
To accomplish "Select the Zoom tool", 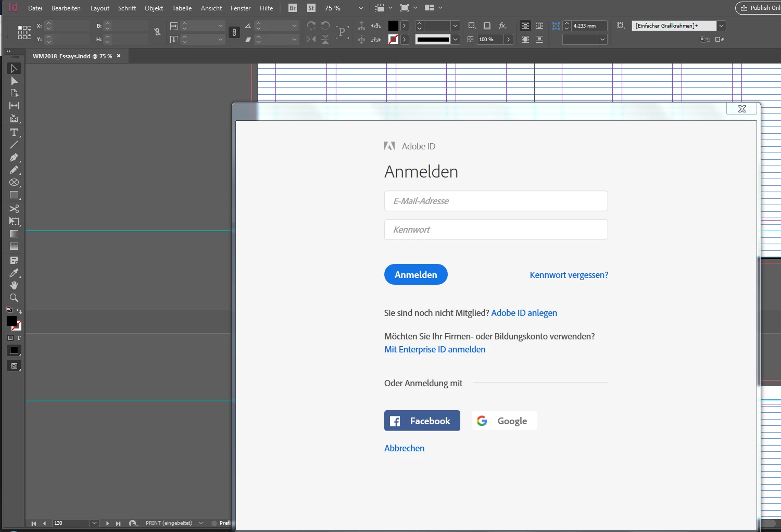I will 14,298.
